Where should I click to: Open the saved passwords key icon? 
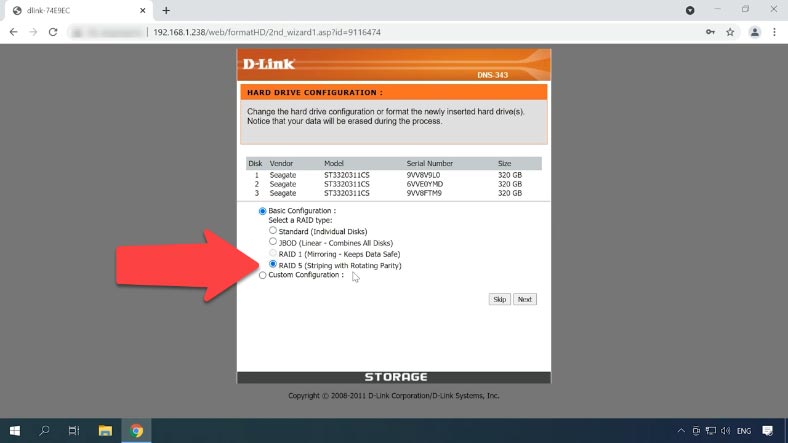pyautogui.click(x=710, y=32)
